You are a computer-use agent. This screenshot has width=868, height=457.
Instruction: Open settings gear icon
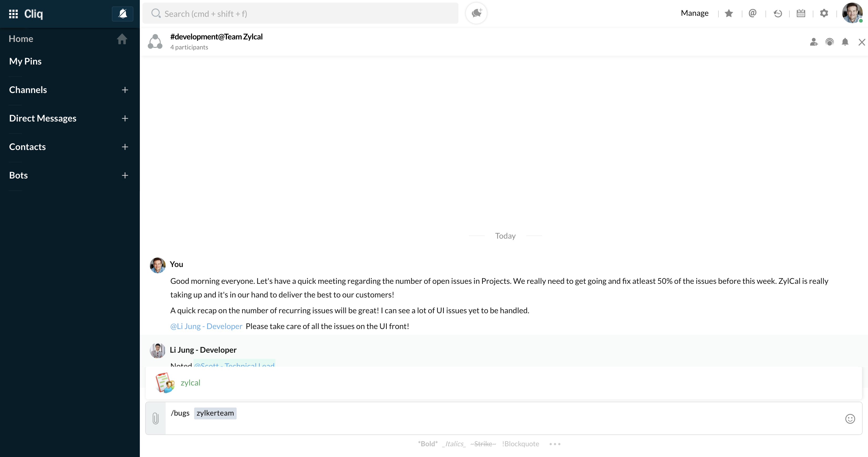(x=824, y=13)
